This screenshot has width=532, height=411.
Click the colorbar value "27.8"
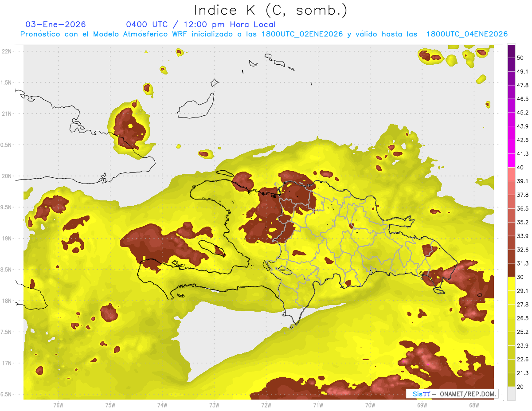pos(523,304)
